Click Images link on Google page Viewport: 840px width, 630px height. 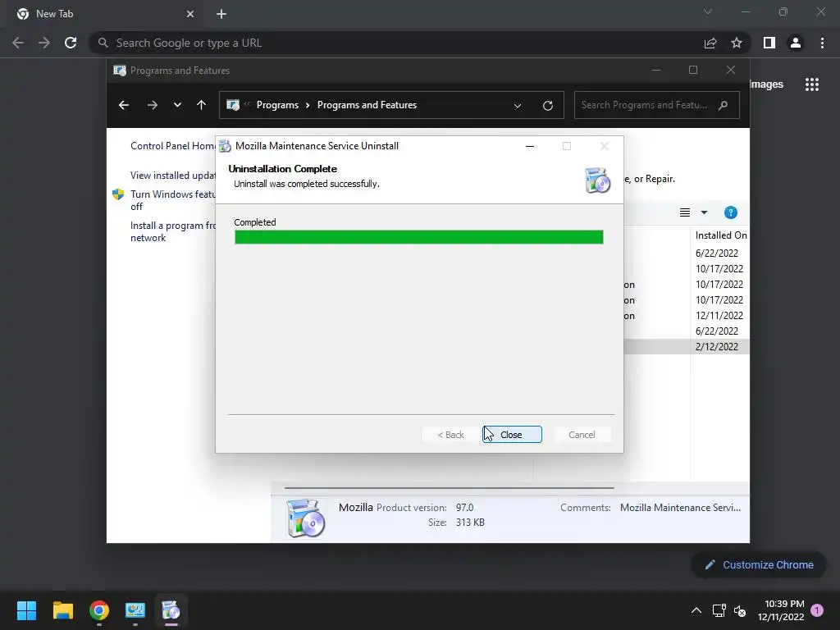767,84
